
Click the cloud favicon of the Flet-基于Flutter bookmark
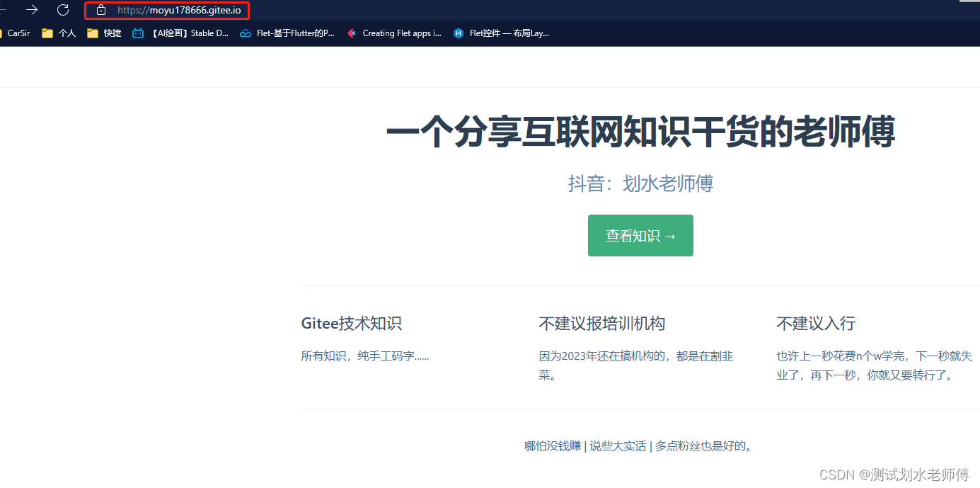[x=246, y=33]
